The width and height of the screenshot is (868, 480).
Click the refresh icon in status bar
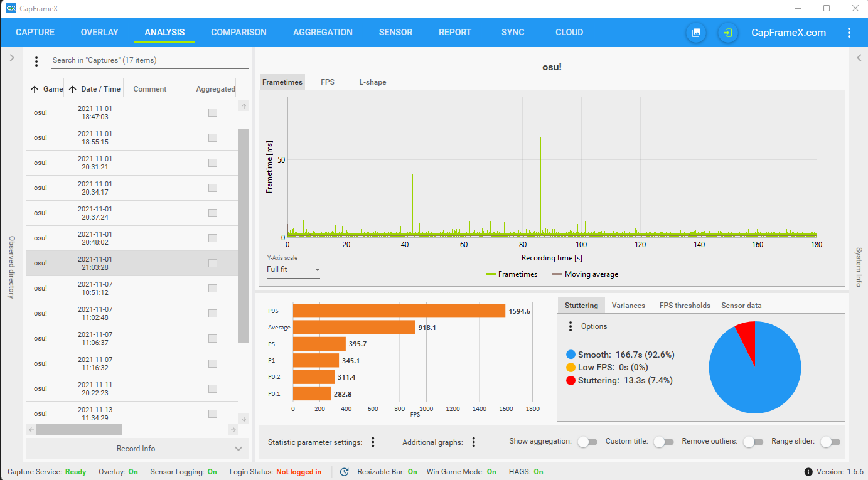tap(345, 472)
